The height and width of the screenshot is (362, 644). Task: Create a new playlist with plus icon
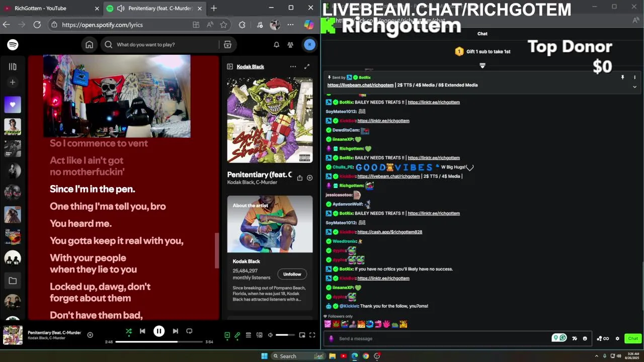click(13, 82)
